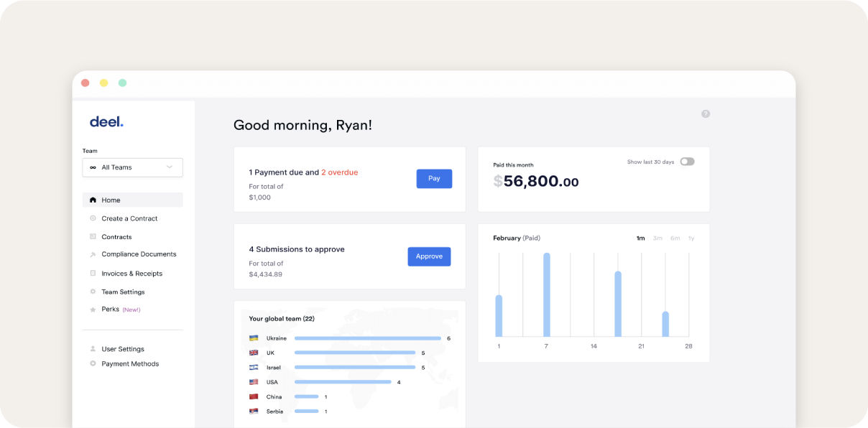Open the All Teams dropdown
This screenshot has width=868, height=428.
coord(132,167)
